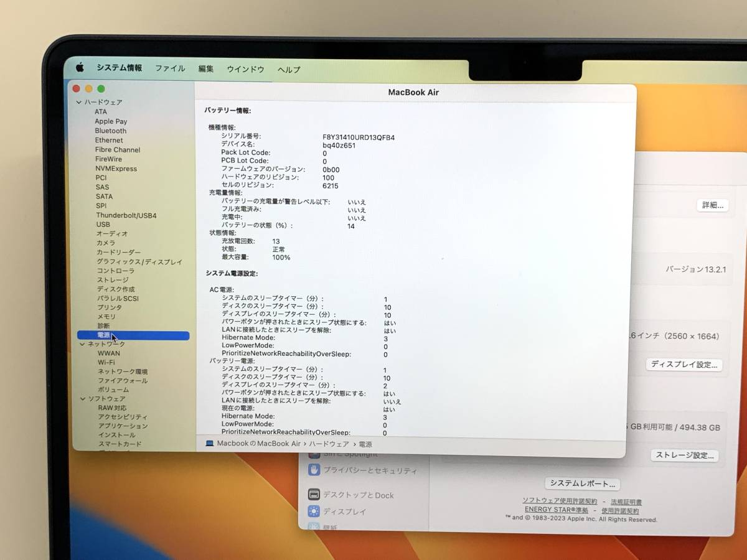This screenshot has height=560, width=747.
Task: Select NVMExpress in the sidebar
Action: point(116,169)
